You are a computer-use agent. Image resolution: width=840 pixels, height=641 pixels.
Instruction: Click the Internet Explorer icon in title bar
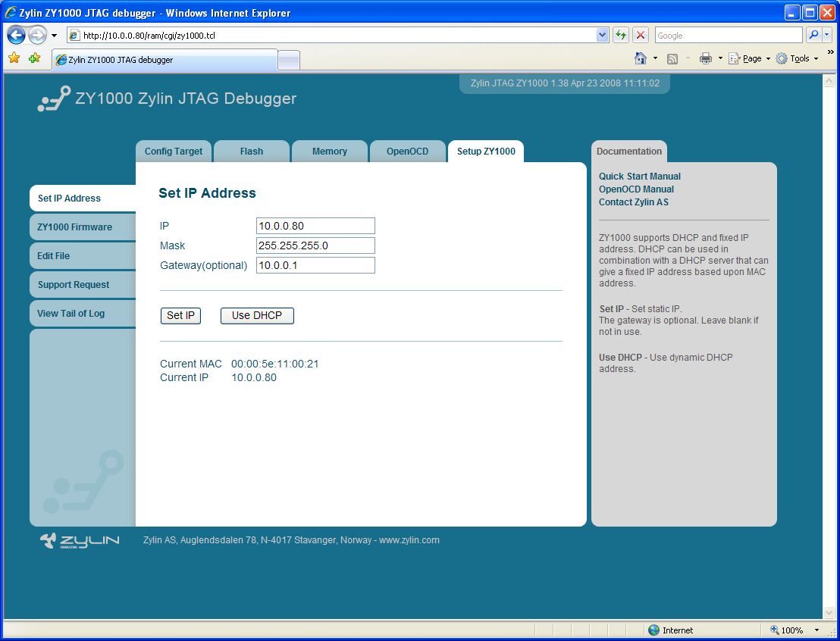click(10, 12)
